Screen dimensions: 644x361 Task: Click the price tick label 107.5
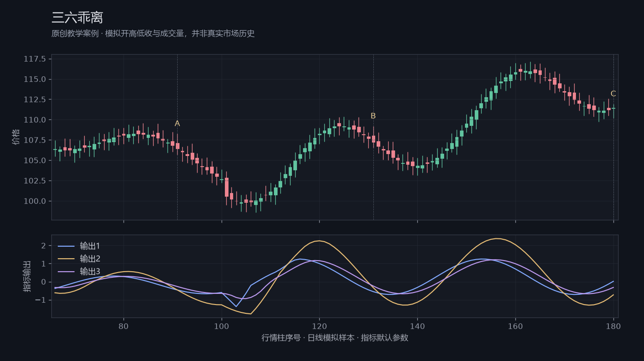click(35, 140)
